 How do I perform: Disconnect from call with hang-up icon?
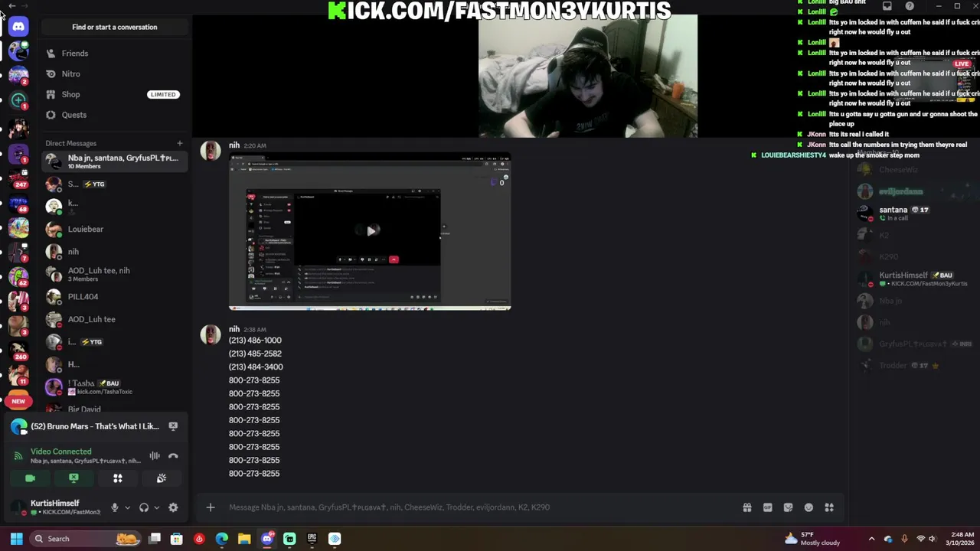(x=173, y=456)
